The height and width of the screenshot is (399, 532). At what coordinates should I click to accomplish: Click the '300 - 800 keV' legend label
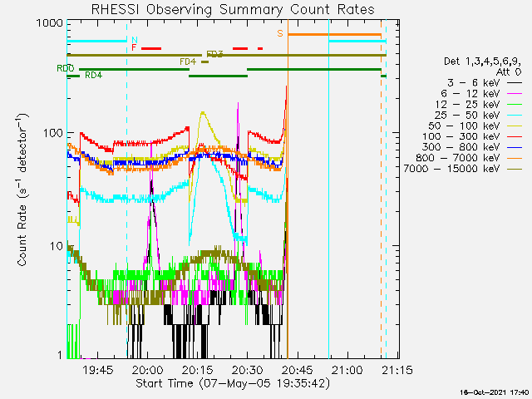pos(461,147)
